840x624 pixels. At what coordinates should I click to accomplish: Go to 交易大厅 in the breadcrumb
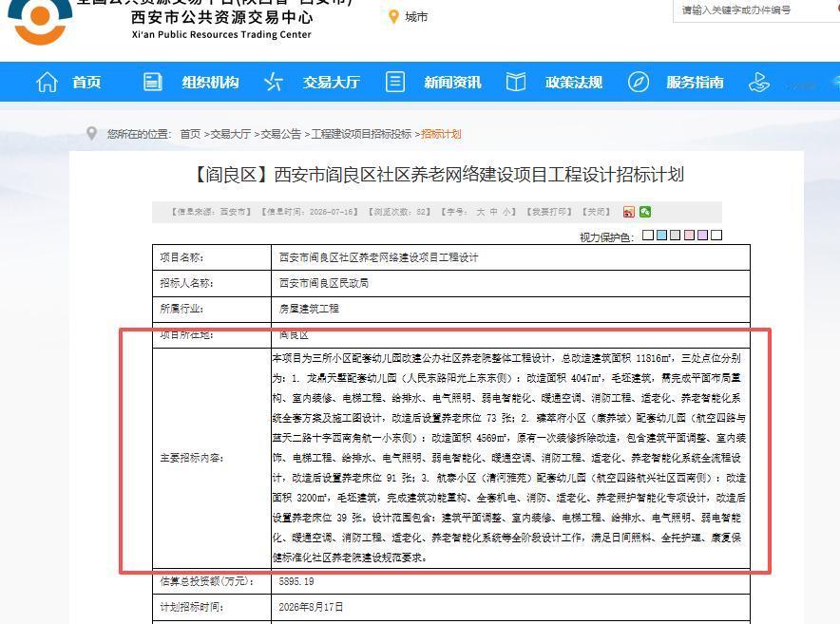click(230, 134)
